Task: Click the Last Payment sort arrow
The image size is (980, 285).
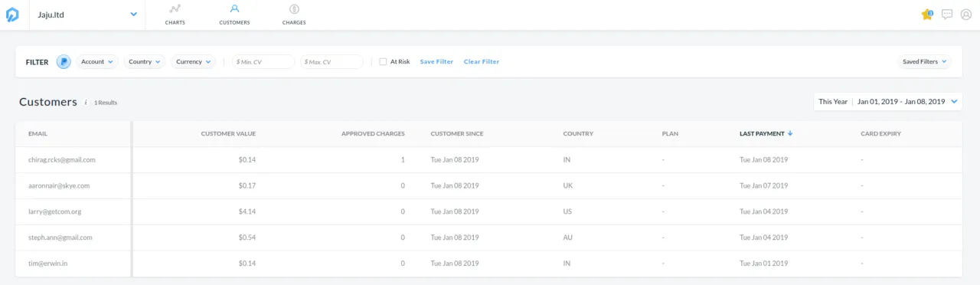Action: click(790, 133)
